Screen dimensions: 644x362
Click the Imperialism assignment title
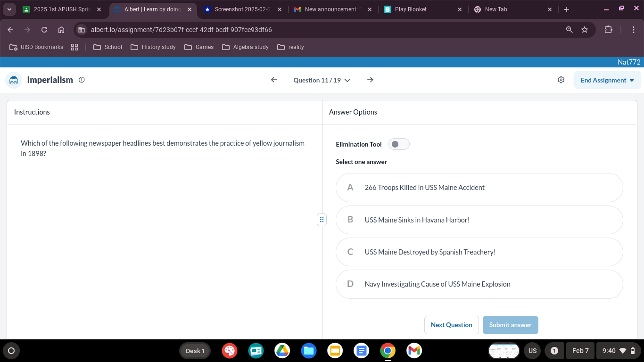pos(50,80)
